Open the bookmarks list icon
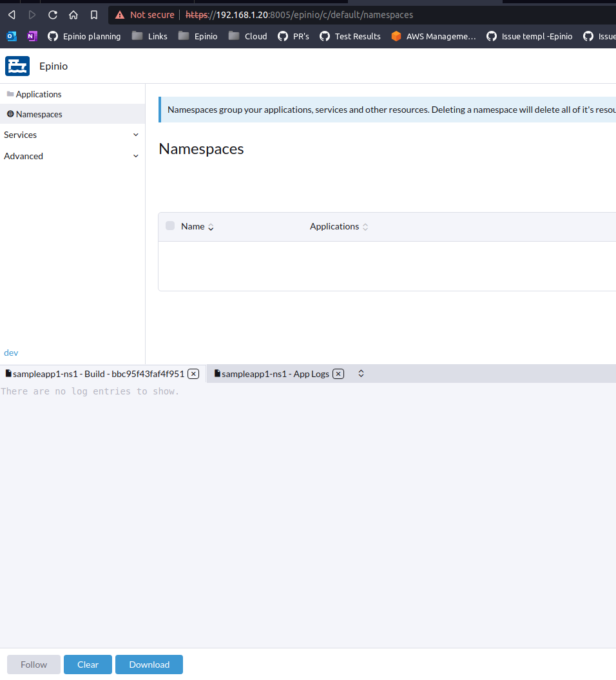 93,14
